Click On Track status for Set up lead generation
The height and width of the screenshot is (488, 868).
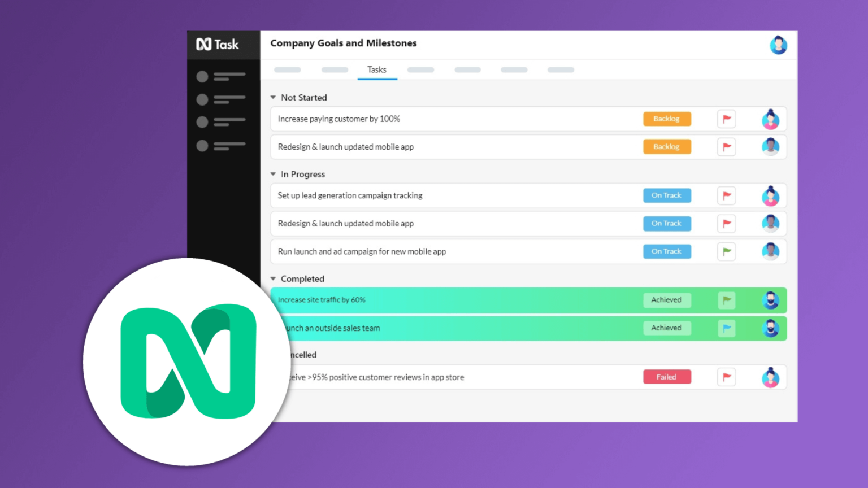[x=667, y=195]
